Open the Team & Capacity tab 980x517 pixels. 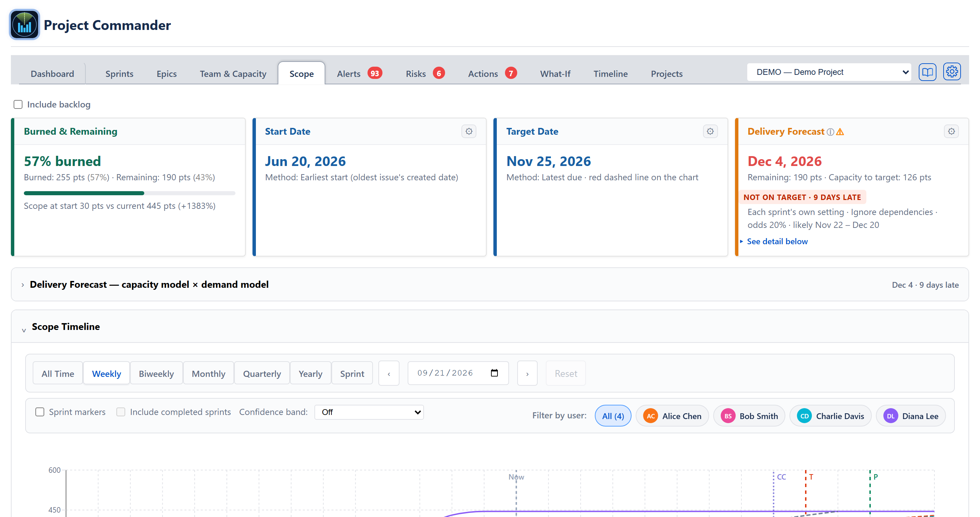point(233,74)
